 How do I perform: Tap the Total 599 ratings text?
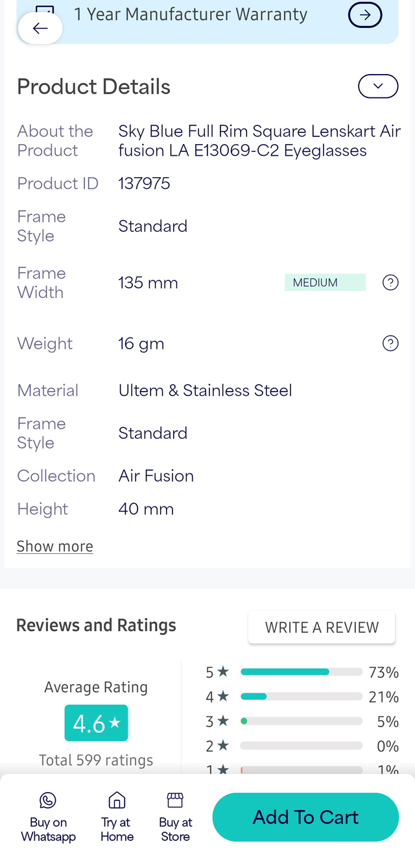96,760
